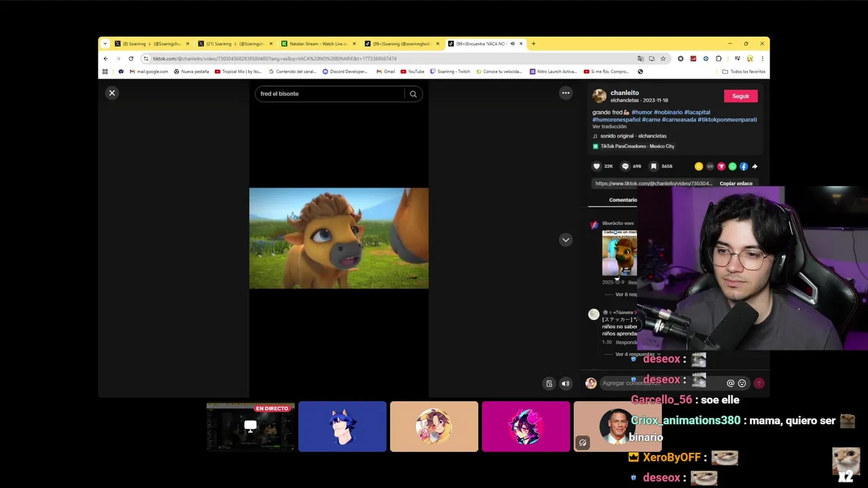This screenshot has height=488, width=868.
Task: Click the Seguir follow button
Action: click(741, 96)
